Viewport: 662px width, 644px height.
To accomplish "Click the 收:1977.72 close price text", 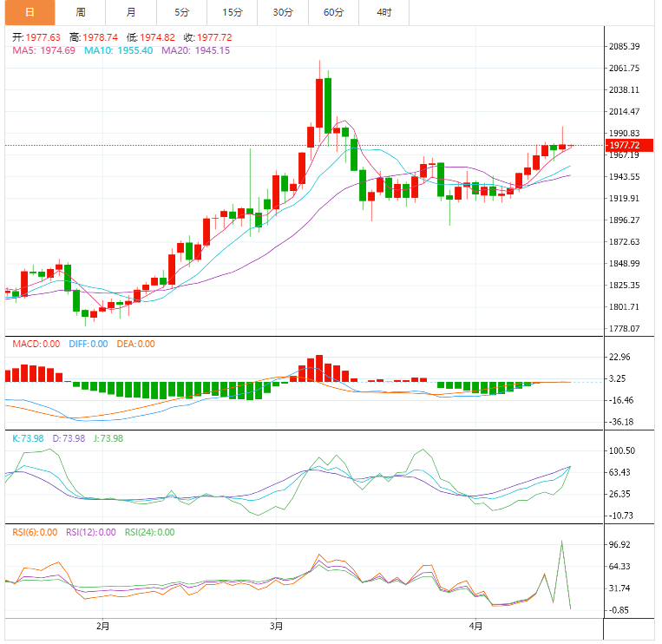I will (207, 37).
